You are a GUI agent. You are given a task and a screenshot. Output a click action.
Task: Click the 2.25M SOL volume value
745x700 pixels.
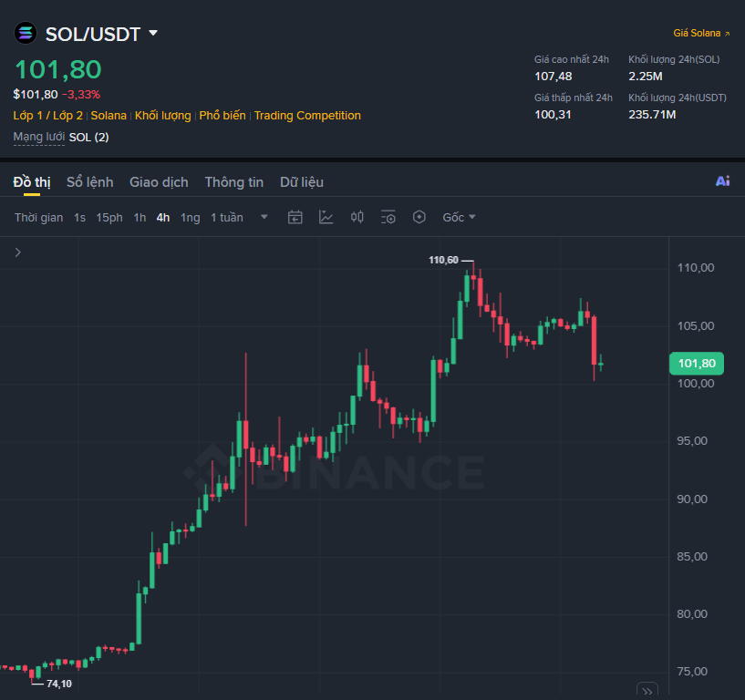coord(646,76)
